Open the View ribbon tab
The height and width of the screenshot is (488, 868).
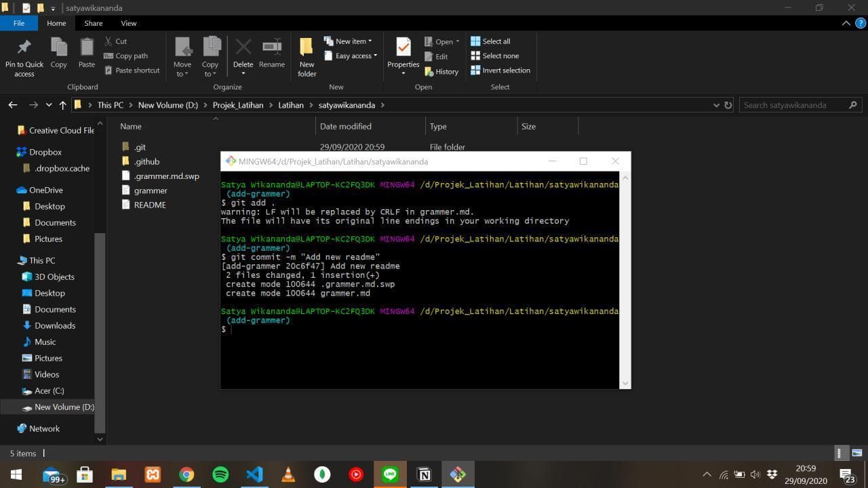[128, 23]
